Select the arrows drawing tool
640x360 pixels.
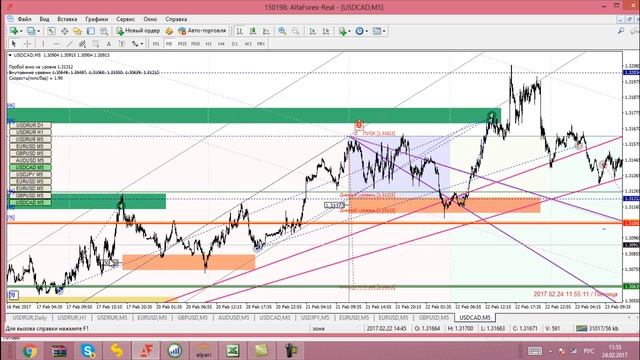(134, 44)
